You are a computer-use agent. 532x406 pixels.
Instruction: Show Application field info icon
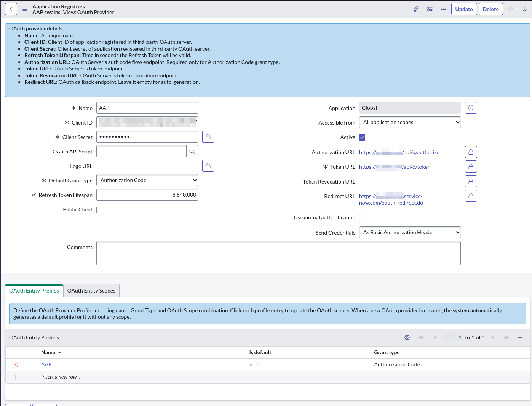point(471,108)
